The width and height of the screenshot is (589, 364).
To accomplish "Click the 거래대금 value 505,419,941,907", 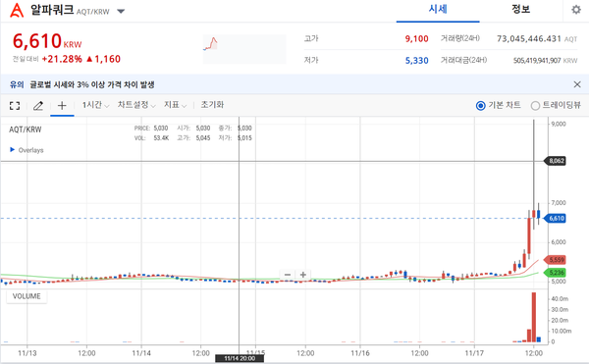I will 537,61.
